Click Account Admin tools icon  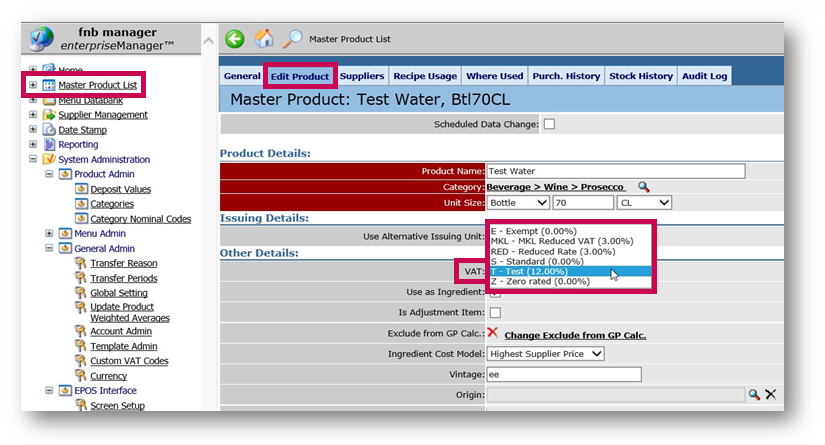(x=81, y=331)
